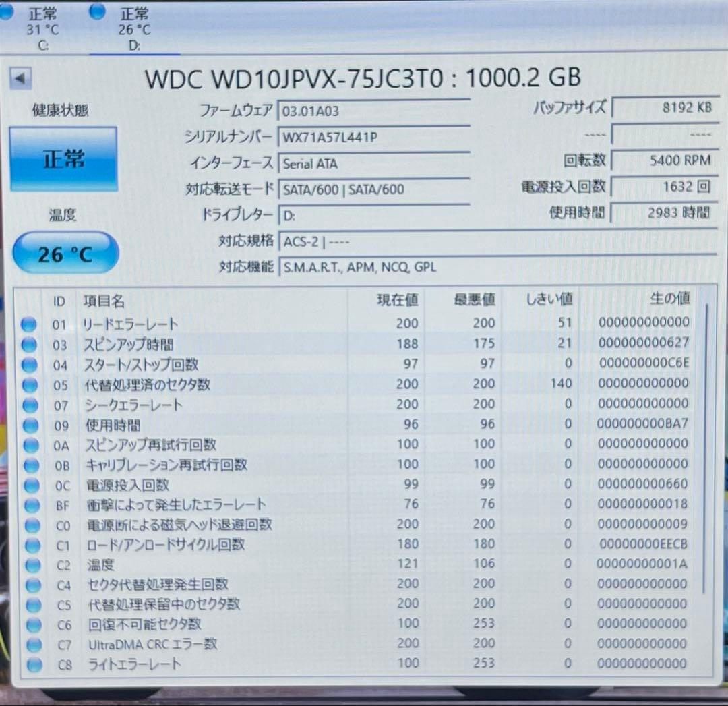Click the blue health circle on the C: drive tab
Image resolution: width=728 pixels, height=706 pixels.
pos(7,10)
